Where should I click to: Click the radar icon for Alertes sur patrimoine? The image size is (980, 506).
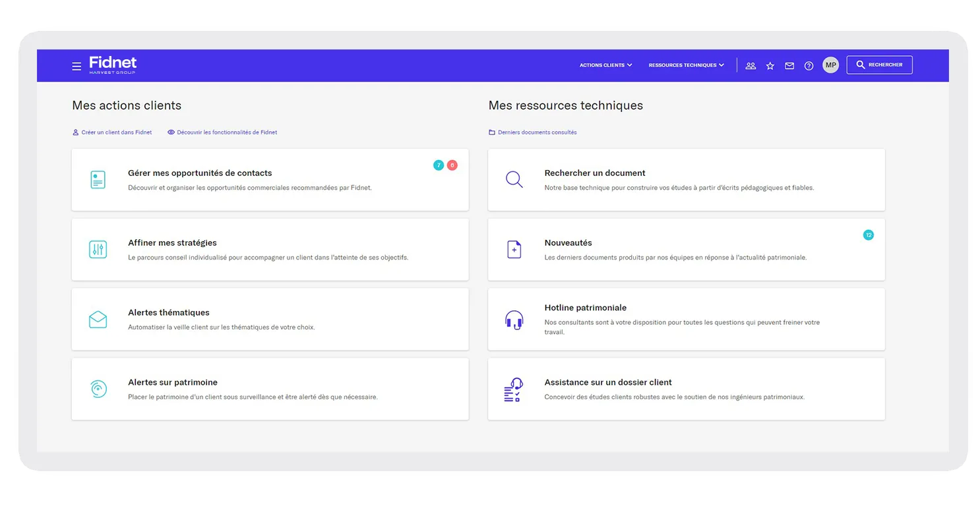pyautogui.click(x=98, y=389)
